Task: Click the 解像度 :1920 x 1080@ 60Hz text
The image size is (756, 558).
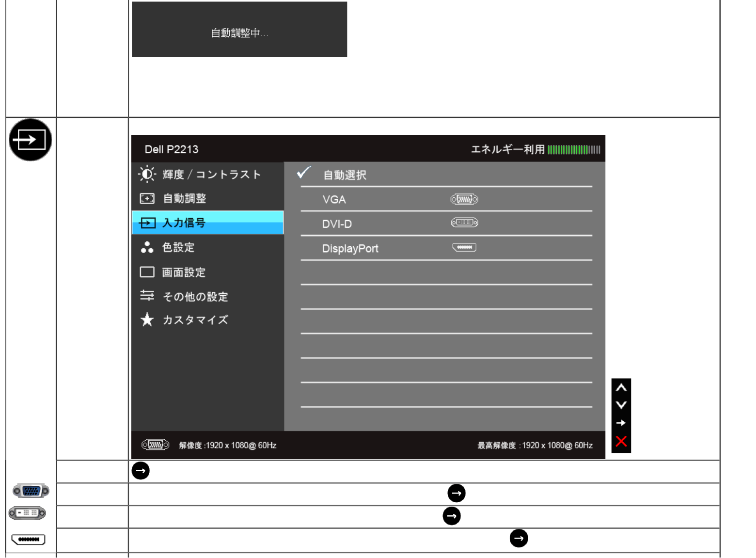Action: (228, 445)
